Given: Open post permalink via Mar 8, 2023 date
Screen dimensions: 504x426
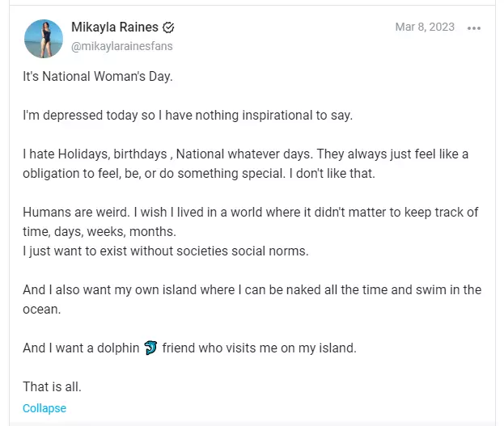Looking at the screenshot, I should (x=425, y=27).
